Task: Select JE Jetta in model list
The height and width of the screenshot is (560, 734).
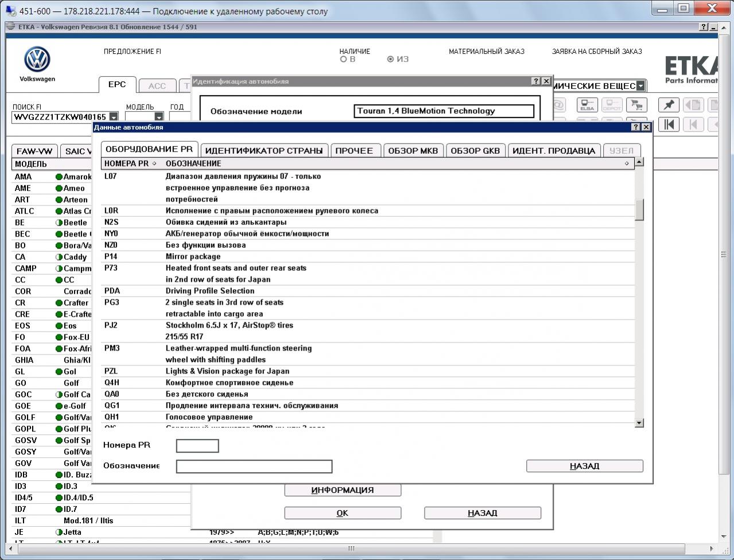Action: 101,532
